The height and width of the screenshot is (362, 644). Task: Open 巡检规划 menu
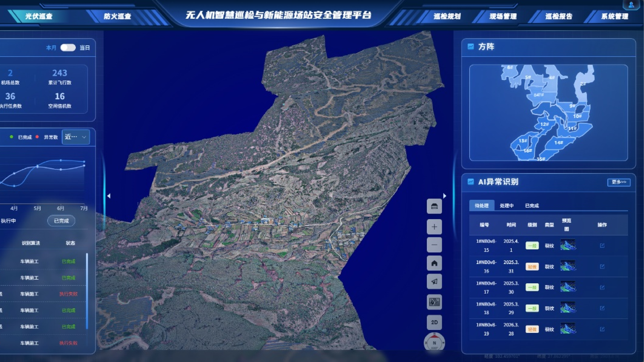(x=447, y=16)
